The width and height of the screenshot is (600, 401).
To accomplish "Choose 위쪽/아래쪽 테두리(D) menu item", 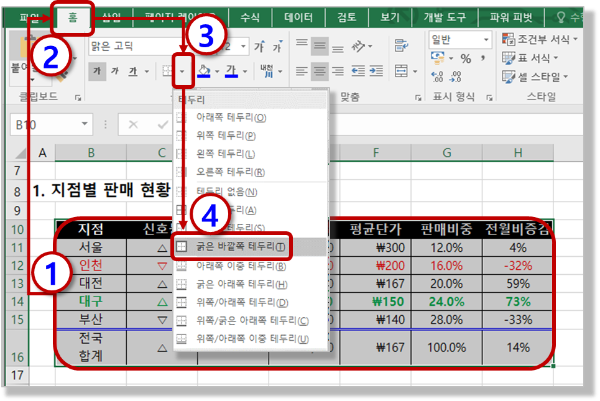I will click(251, 302).
